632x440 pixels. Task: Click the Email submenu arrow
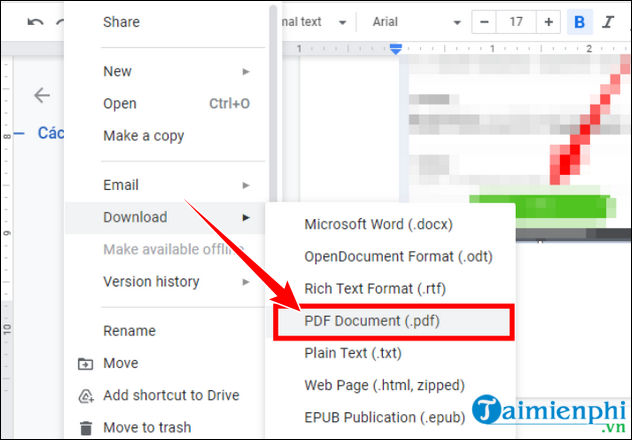pos(245,185)
